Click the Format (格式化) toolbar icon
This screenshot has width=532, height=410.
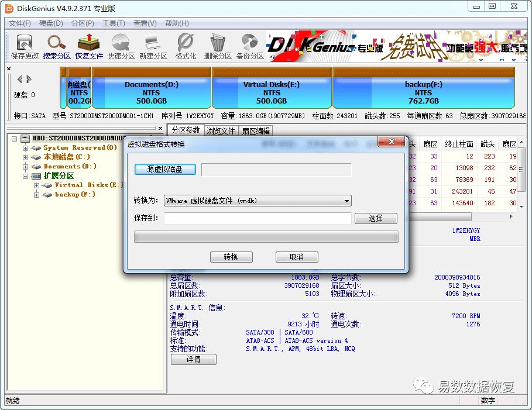[x=186, y=47]
